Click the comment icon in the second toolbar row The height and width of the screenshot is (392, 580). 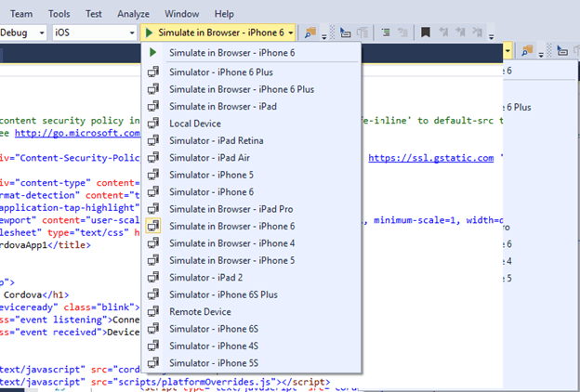pyautogui.click(x=561, y=51)
